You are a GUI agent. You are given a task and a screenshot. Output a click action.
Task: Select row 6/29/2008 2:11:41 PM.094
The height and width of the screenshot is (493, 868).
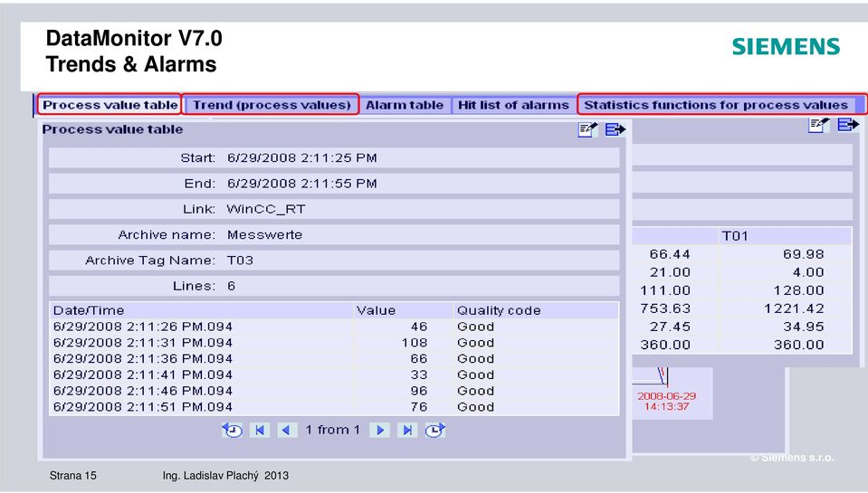point(334,374)
